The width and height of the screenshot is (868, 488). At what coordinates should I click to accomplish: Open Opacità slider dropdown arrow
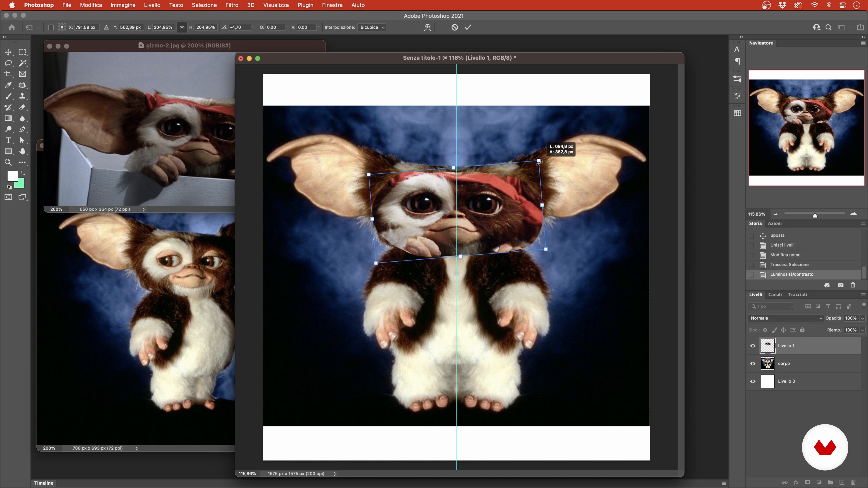tap(862, 318)
